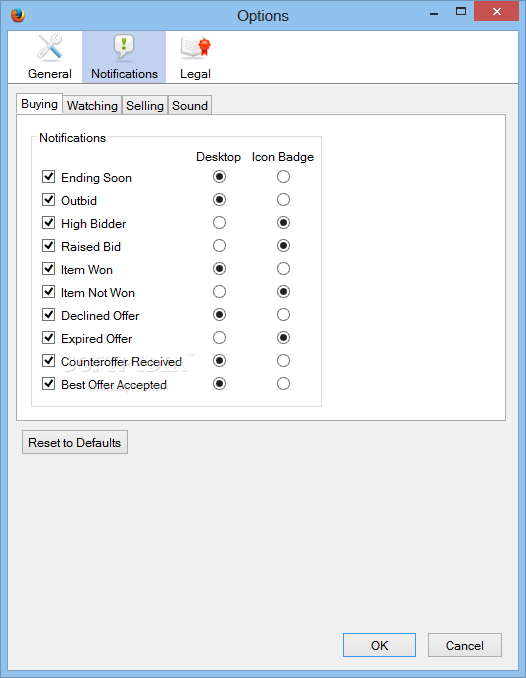This screenshot has width=526, height=678.
Task: Select Desktop radio for High Bidder
Action: click(x=219, y=223)
